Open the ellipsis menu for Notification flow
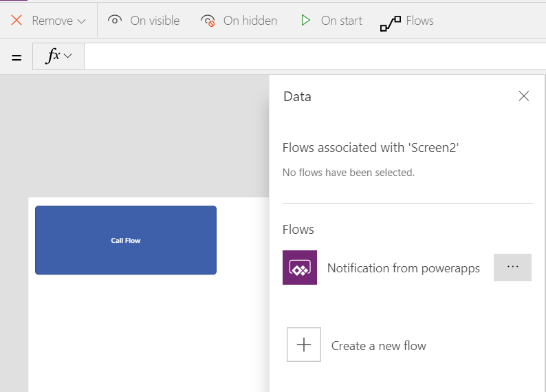 [512, 268]
